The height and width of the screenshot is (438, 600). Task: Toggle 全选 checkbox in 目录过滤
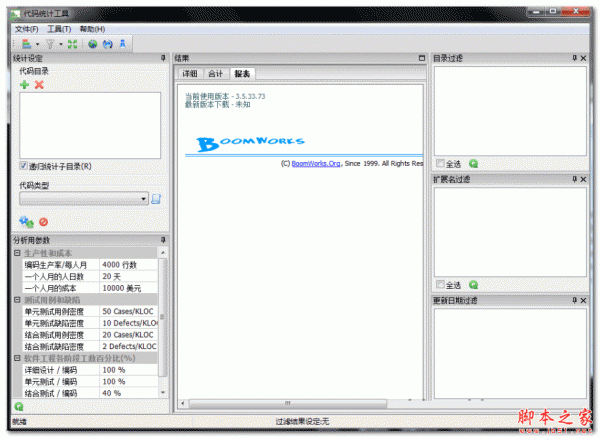coord(440,164)
